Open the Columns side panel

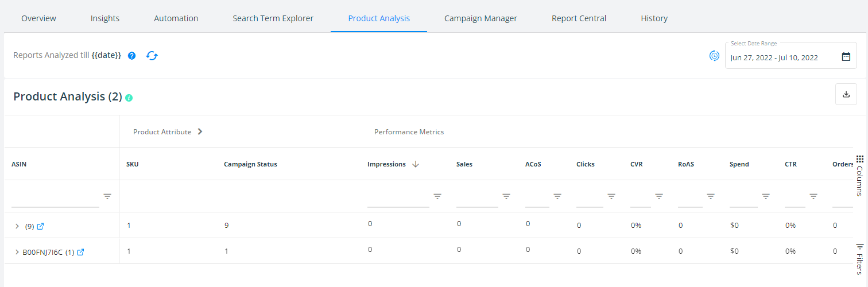coord(859,176)
